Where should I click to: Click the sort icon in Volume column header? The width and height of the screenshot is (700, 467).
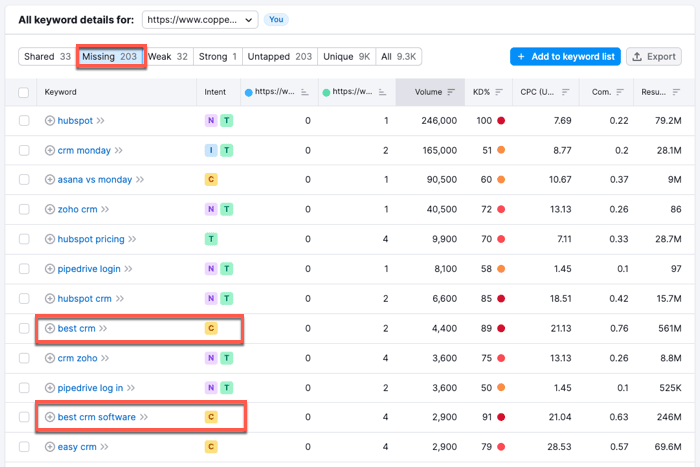tap(451, 93)
